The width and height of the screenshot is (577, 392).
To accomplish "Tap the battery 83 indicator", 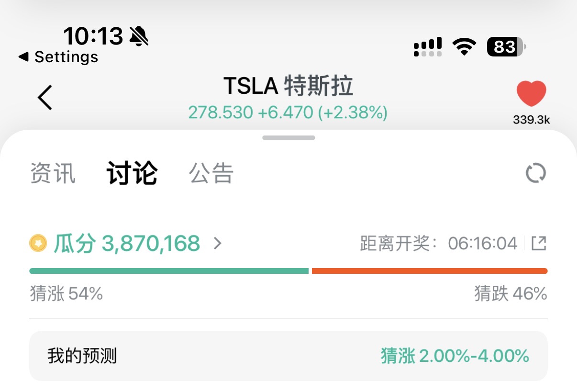I will click(507, 47).
